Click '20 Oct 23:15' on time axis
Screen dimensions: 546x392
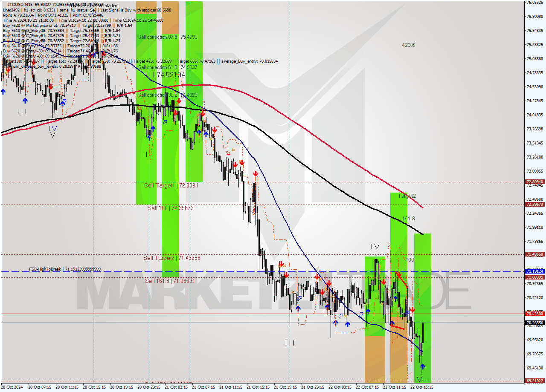tap(149, 387)
